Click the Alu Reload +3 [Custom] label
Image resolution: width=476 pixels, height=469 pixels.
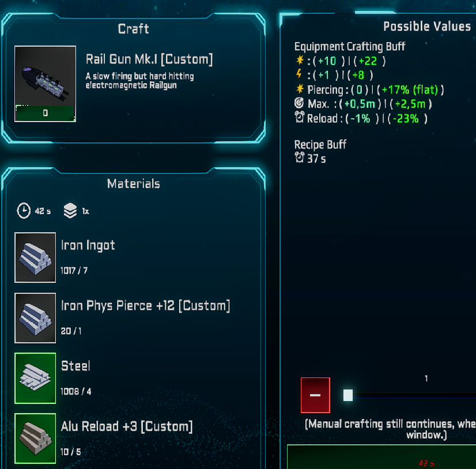pyautogui.click(x=127, y=426)
